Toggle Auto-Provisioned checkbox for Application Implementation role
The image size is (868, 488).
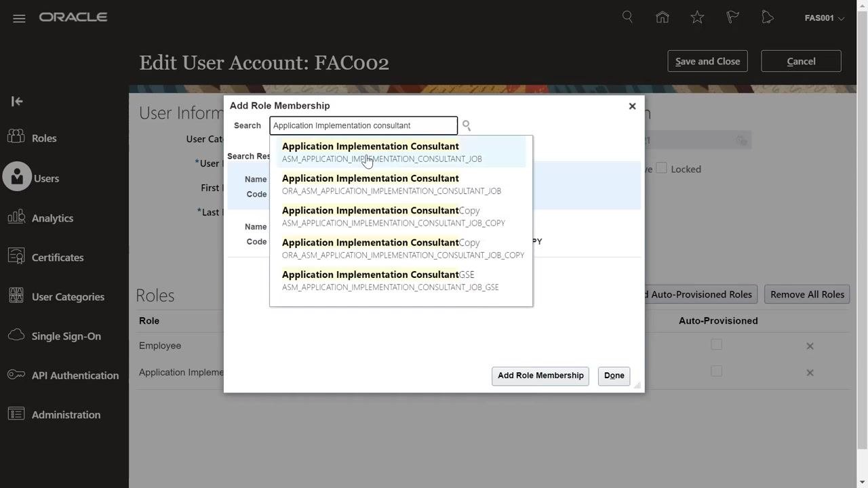[x=716, y=371]
